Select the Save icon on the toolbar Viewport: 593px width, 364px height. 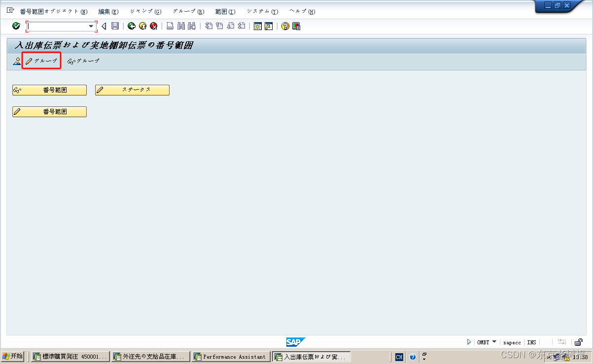pos(115,26)
